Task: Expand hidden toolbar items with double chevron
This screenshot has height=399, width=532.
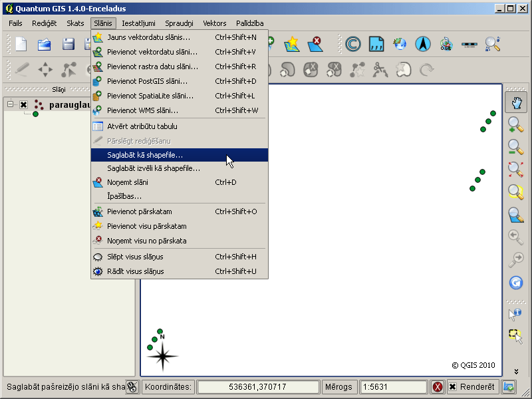Action: pyautogui.click(x=516, y=372)
